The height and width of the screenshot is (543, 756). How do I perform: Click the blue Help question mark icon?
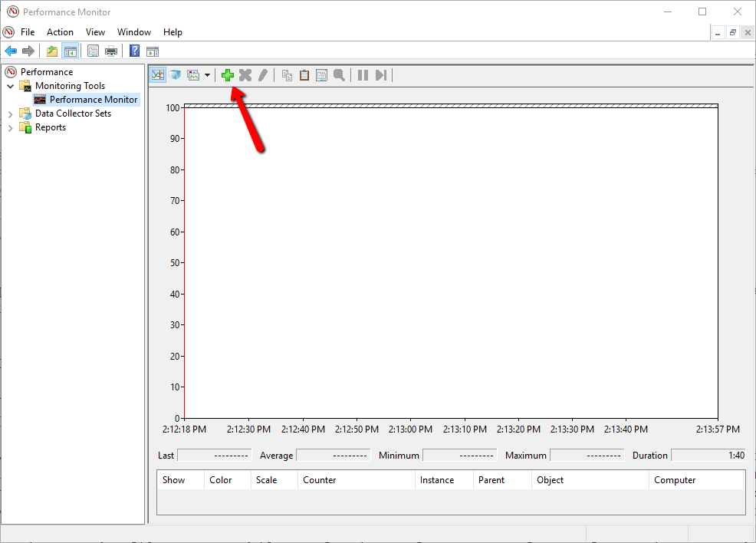(134, 51)
